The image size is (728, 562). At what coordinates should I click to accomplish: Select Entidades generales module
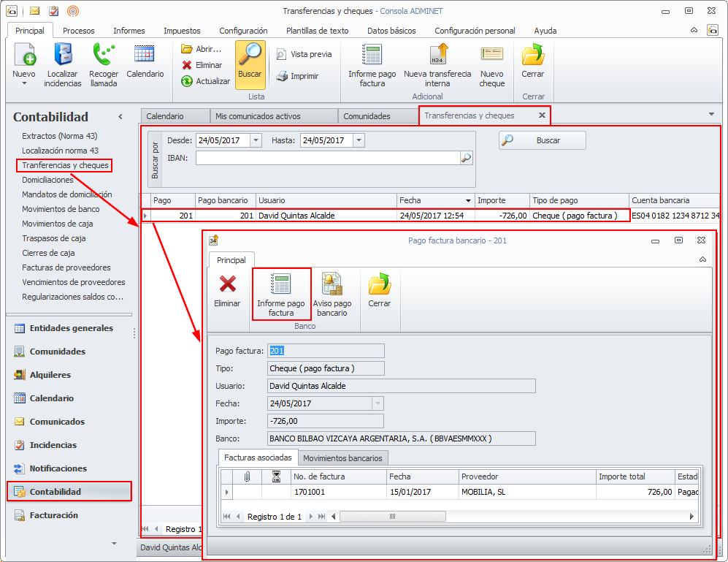click(69, 328)
